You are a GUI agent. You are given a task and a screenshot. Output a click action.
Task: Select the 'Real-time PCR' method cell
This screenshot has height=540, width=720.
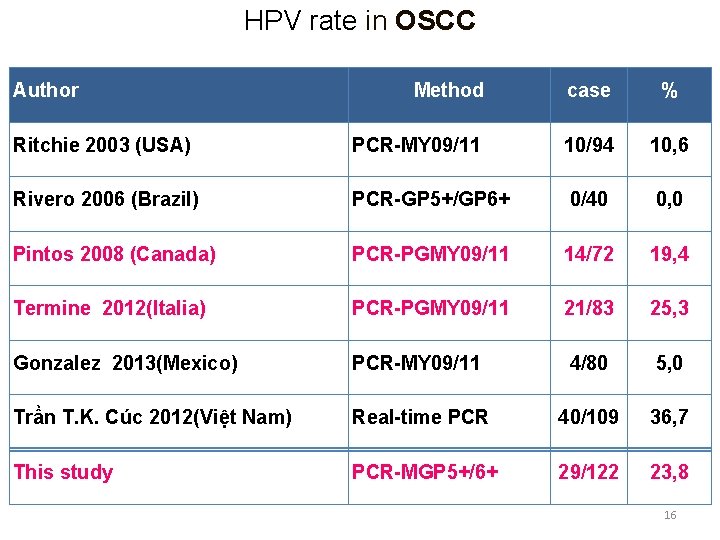pyautogui.click(x=420, y=417)
